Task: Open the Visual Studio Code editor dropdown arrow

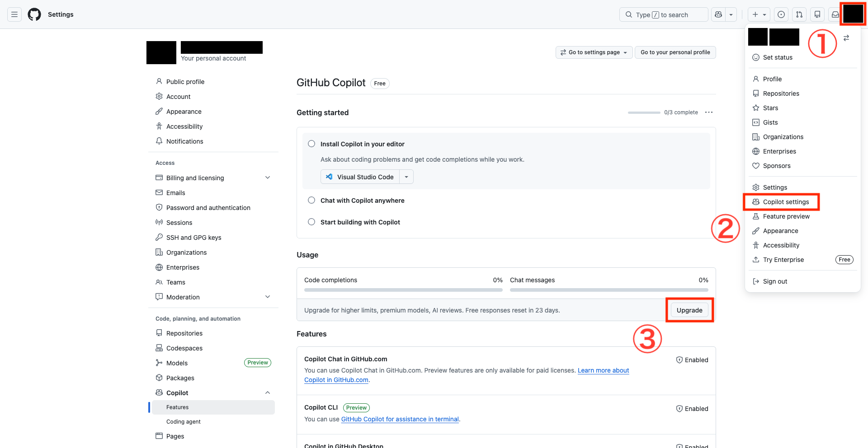Action: (406, 177)
